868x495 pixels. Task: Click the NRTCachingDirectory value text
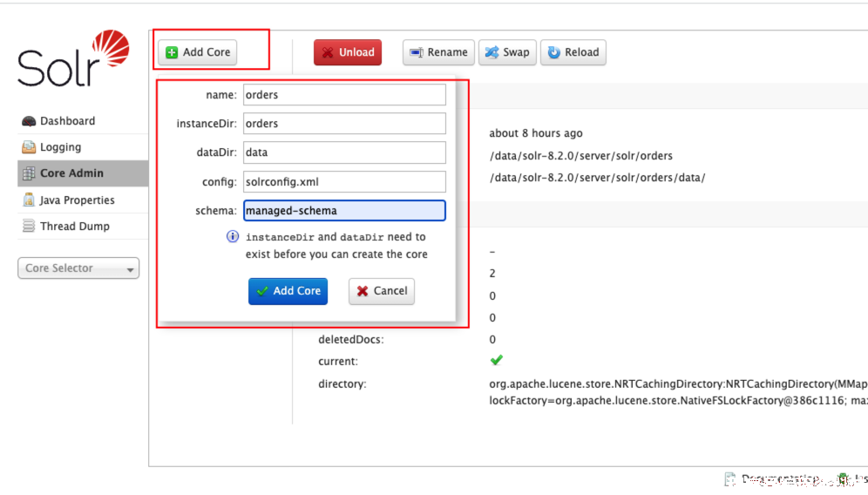point(678,383)
